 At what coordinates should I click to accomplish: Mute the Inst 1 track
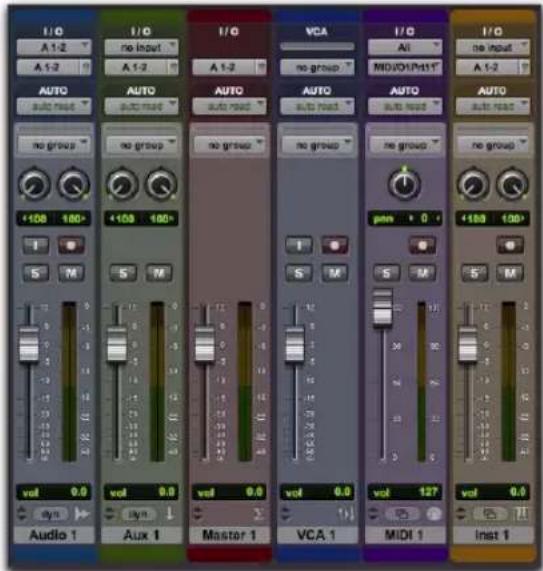tap(511, 273)
